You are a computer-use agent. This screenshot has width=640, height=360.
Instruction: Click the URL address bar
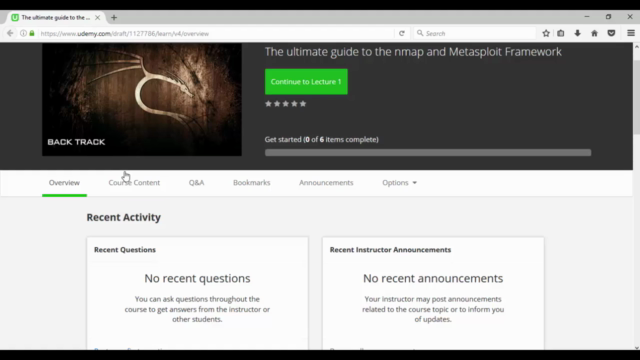(216, 33)
